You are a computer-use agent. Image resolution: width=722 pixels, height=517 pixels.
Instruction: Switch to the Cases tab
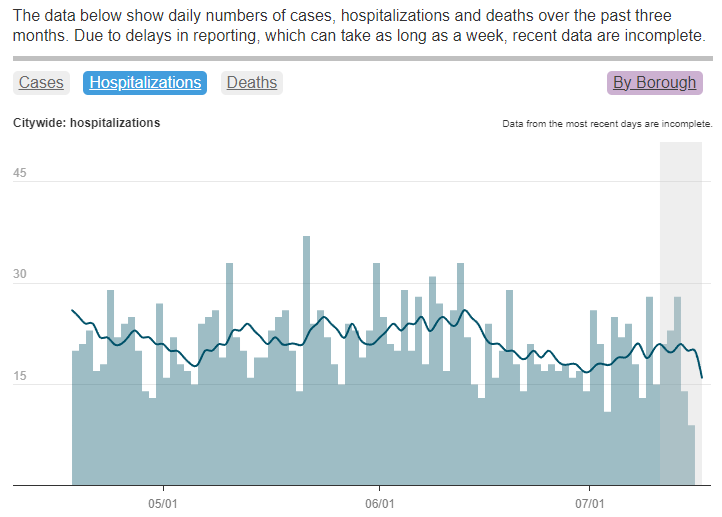pos(41,83)
